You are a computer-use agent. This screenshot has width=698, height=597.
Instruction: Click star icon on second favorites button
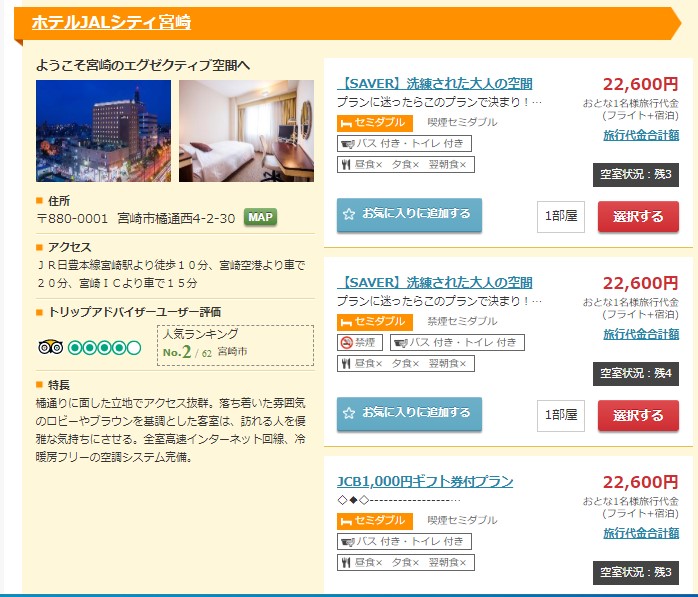click(349, 413)
